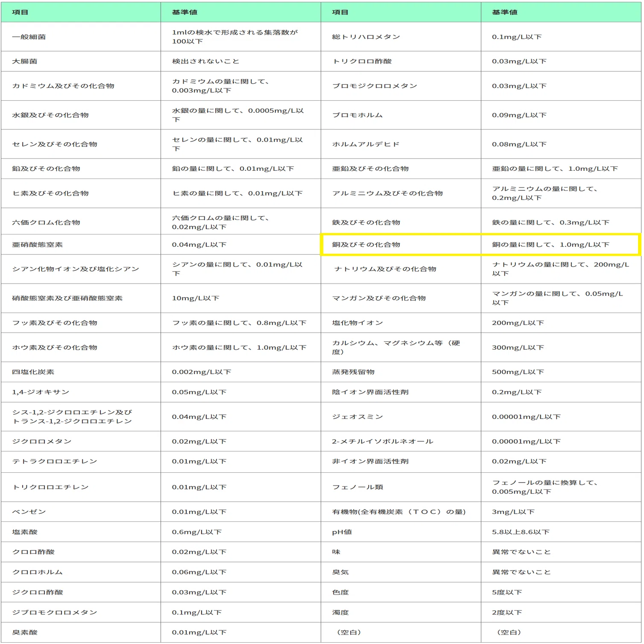The height and width of the screenshot is (644, 644).
Task: Click カドミウム及びその化合物 cell
Action: point(81,86)
